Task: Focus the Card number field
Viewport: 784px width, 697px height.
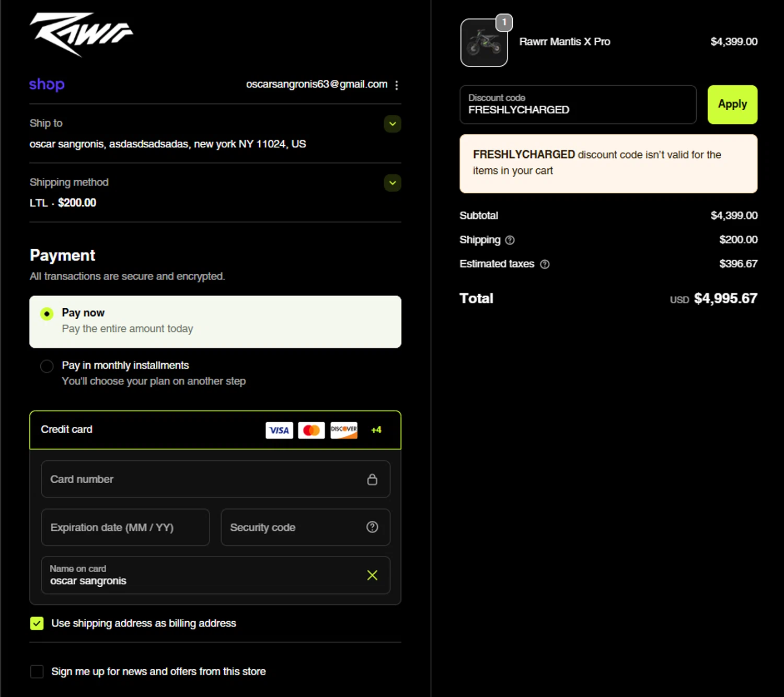Action: pos(215,479)
